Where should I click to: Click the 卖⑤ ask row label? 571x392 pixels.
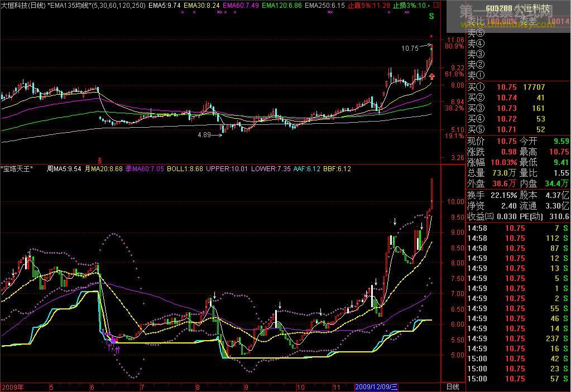point(476,33)
